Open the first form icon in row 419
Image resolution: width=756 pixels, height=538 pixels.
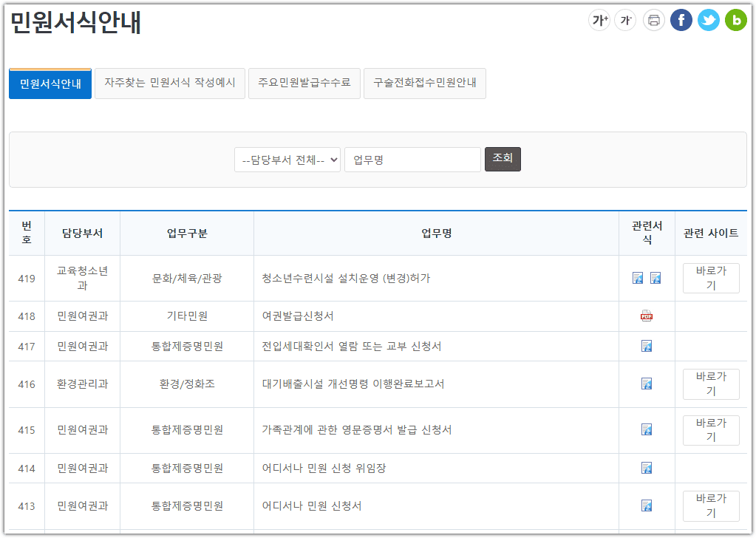click(637, 277)
